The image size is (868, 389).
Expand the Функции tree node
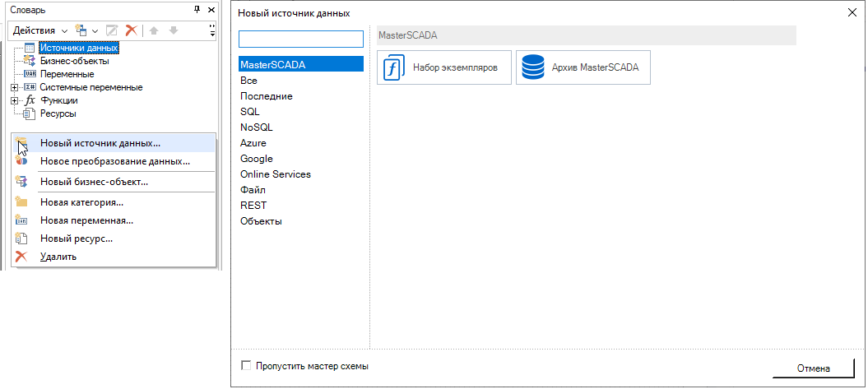point(15,100)
